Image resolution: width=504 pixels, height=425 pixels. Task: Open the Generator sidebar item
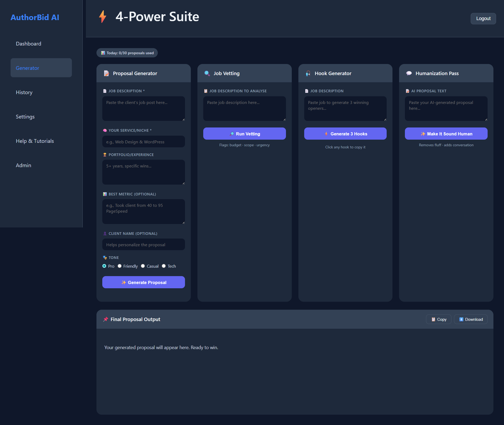tap(41, 68)
